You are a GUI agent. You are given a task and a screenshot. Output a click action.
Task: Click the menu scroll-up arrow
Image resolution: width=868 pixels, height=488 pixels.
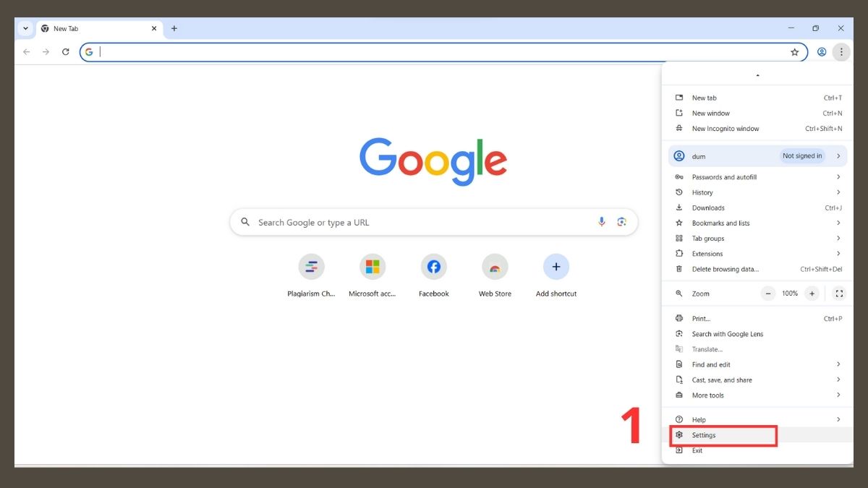(757, 75)
